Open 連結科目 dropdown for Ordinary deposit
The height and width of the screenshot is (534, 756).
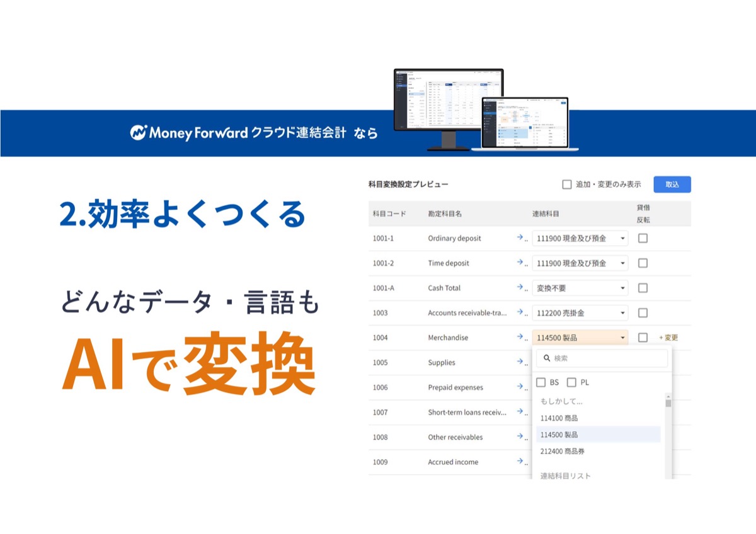580,238
